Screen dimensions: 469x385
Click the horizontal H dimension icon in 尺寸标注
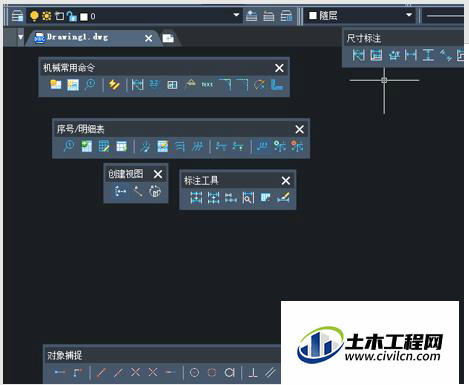[411, 55]
